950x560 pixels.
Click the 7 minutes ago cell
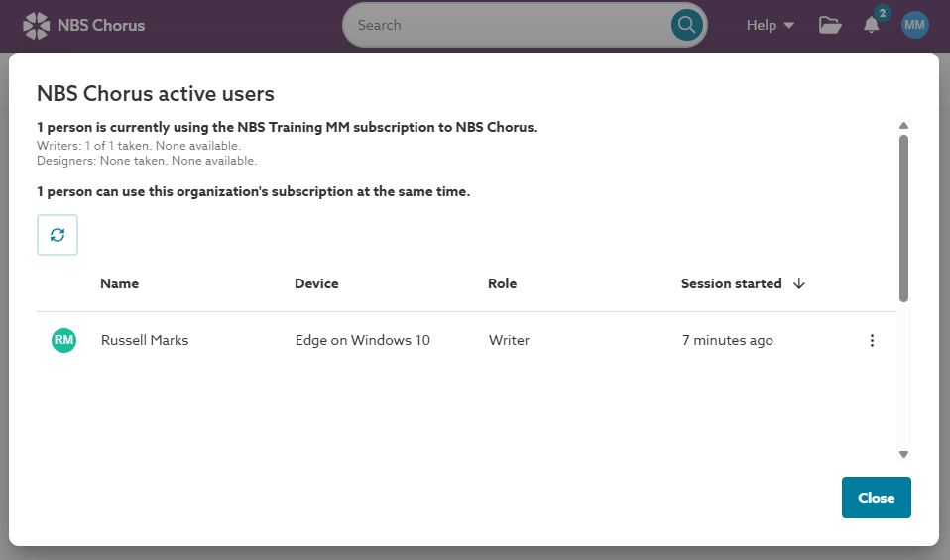pos(728,340)
